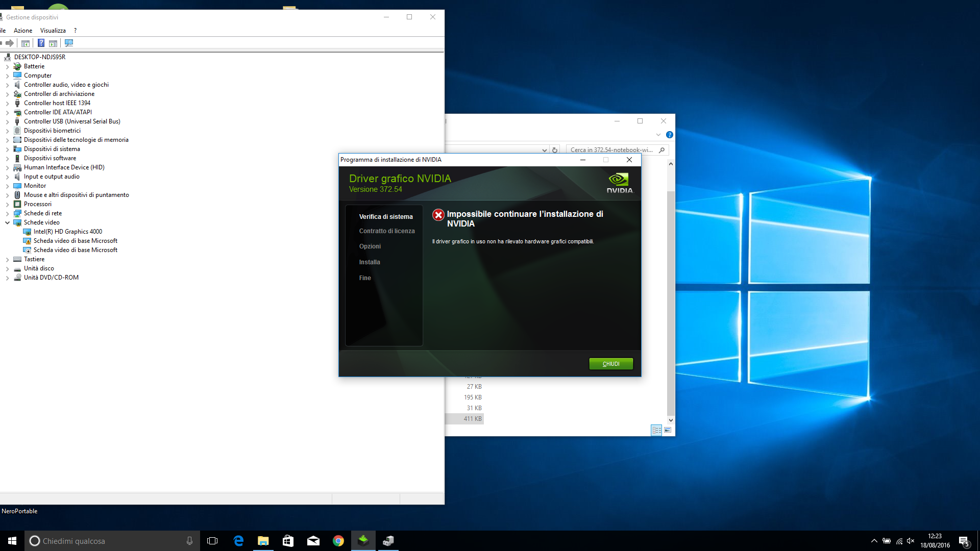Screen dimensions: 980x551
Task: Click the green CHIUDI button
Action: 611,364
